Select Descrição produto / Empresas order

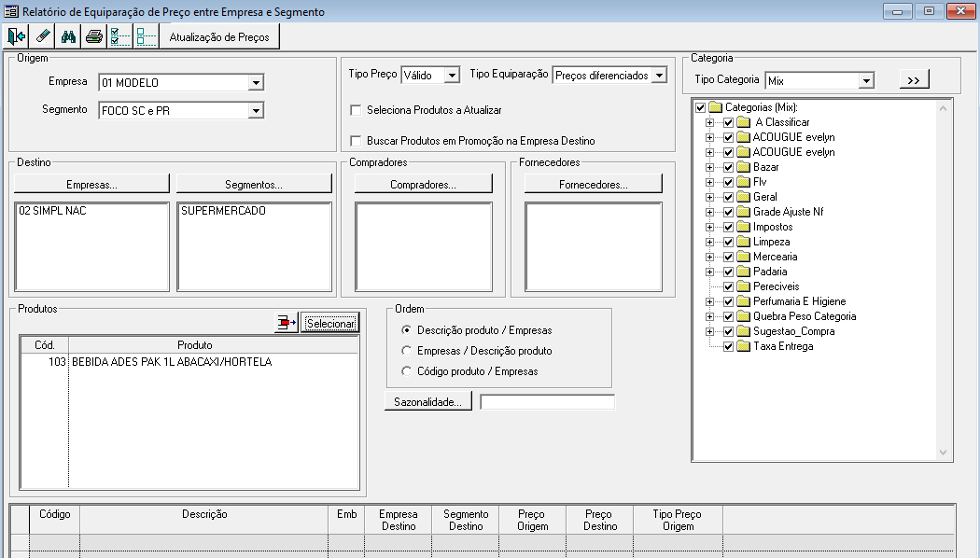coord(406,330)
